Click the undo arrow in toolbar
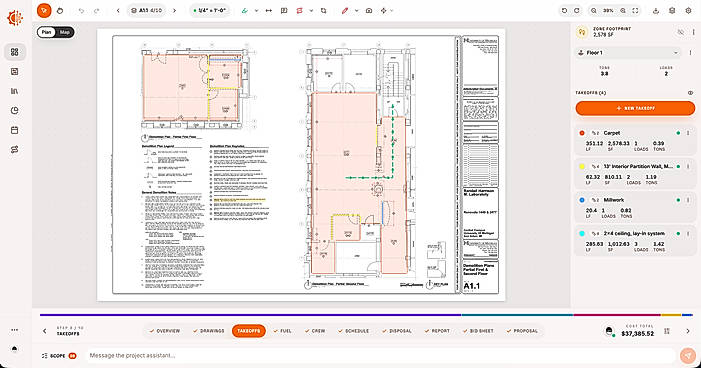This screenshot has height=368, width=701. coord(81,10)
